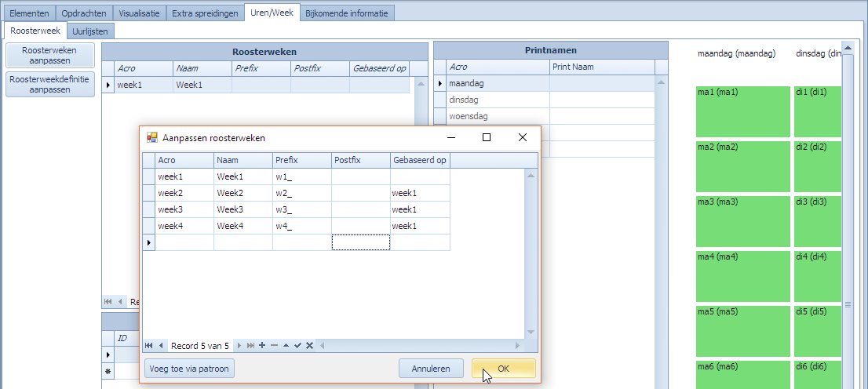Select the green ma1 (ma1) block
The width and height of the screenshot is (868, 389).
743,112
